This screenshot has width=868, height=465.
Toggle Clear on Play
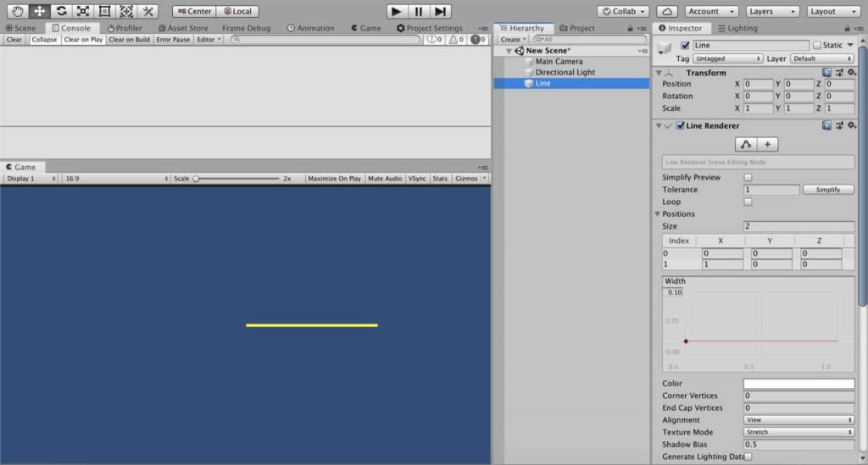pyautogui.click(x=83, y=39)
